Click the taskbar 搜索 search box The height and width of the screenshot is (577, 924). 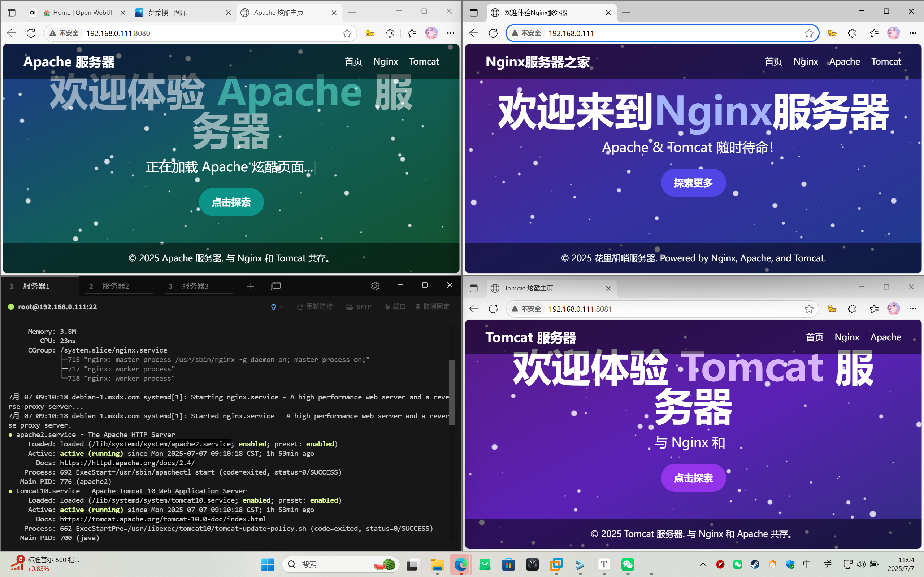(x=340, y=564)
